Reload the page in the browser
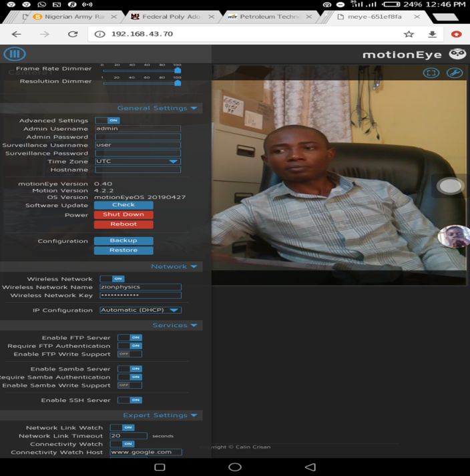470x476 pixels. point(73,34)
